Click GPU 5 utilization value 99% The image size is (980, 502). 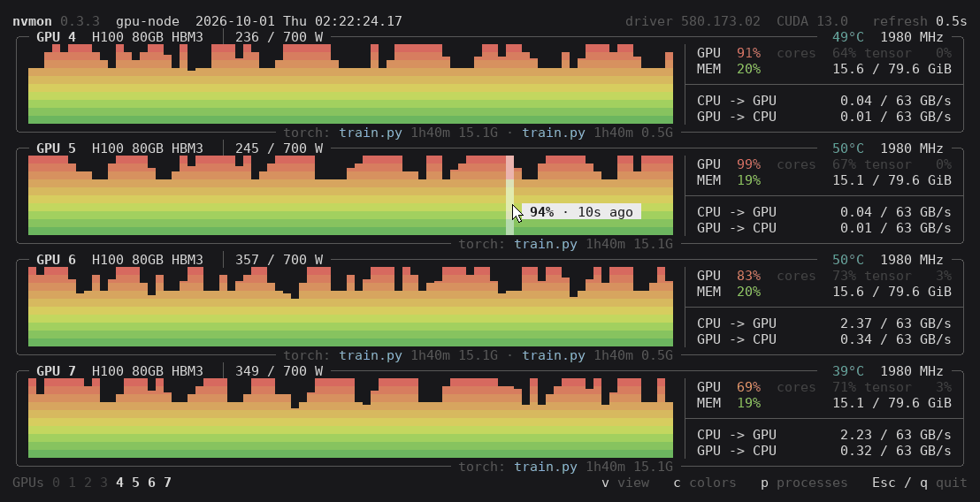749,164
